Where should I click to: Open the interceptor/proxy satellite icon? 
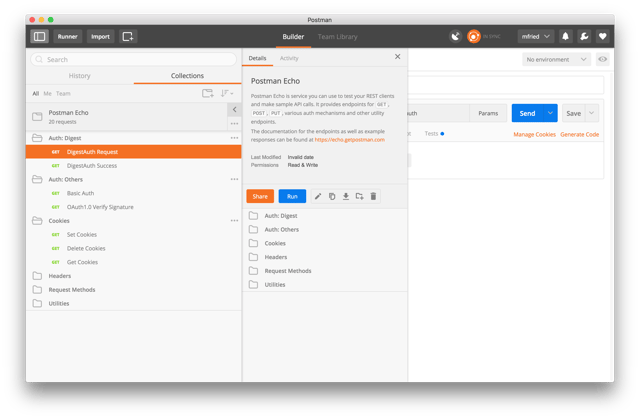[x=455, y=36]
